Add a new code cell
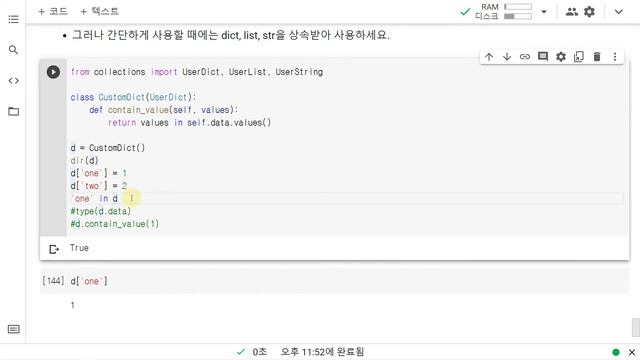Screen dimensions: 640x360 click(53, 11)
